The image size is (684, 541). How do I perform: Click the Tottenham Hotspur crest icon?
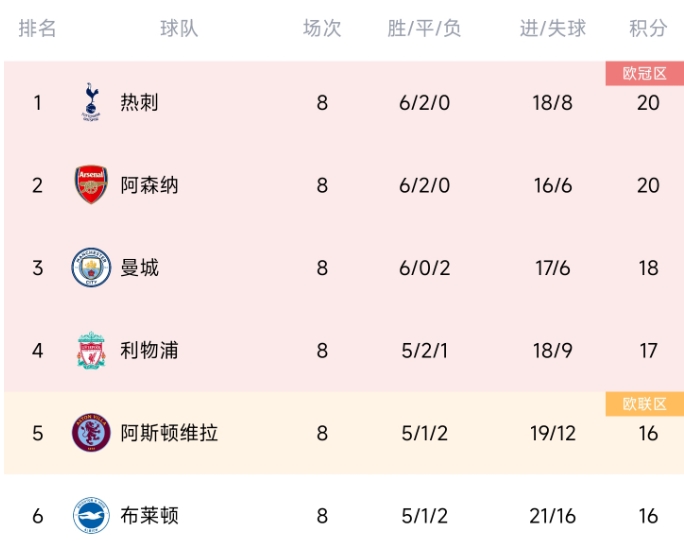point(91,102)
